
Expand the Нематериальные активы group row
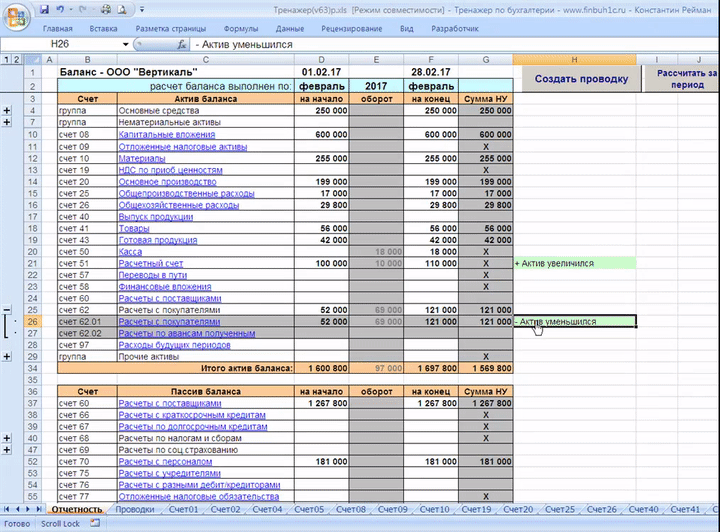[7, 122]
